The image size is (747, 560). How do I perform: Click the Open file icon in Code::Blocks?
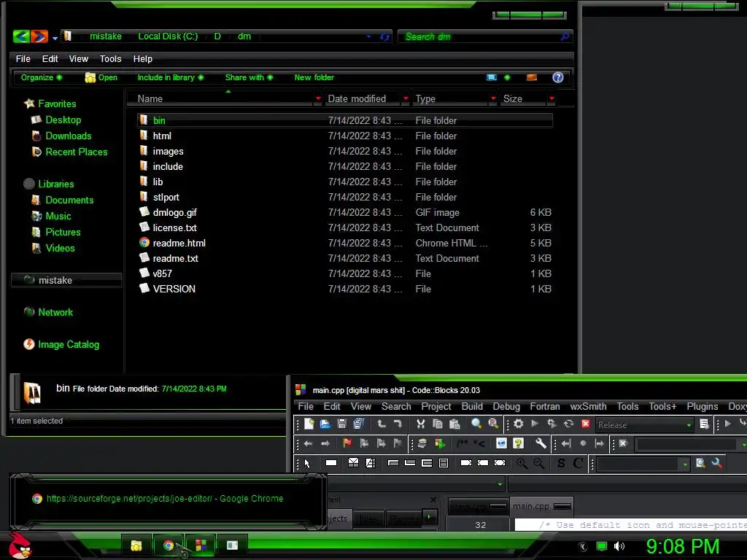325,424
